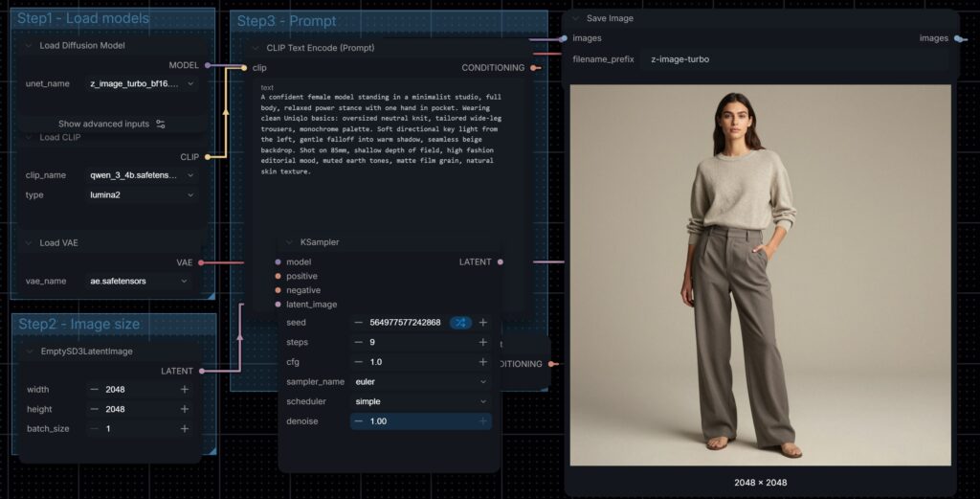Collapse the Load Diffusion Model node
980x499 pixels.
click(29, 46)
